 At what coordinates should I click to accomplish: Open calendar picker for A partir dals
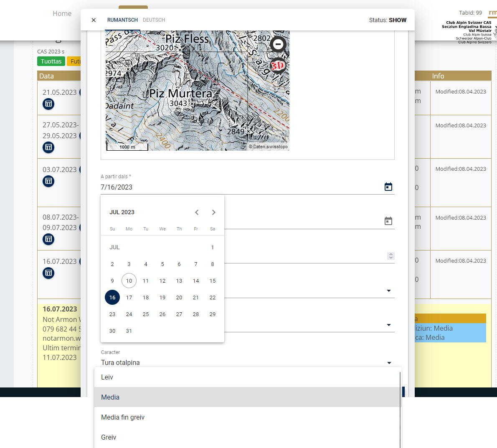[388, 187]
